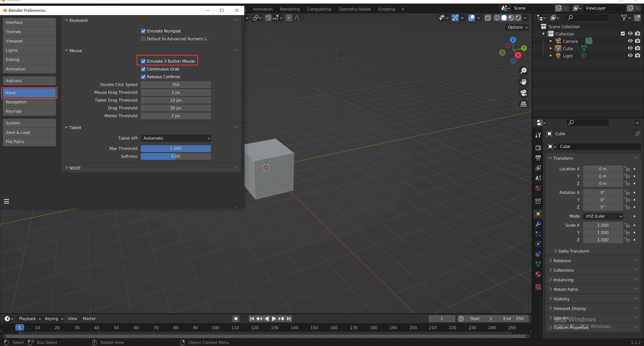Screen dimensions: 644x346
Task: Adjust the Max Threshold slider
Action: point(176,148)
